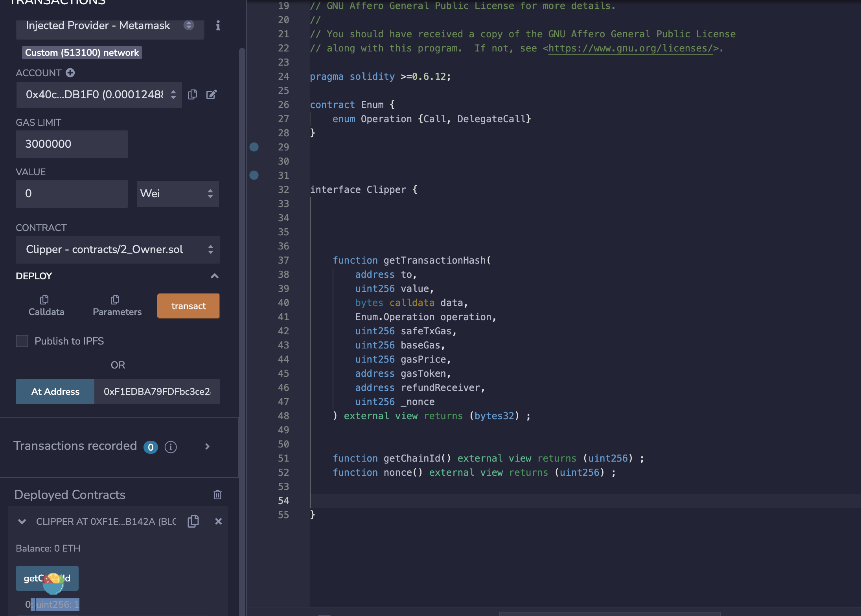
Task: Copy the account address
Action: pos(192,94)
